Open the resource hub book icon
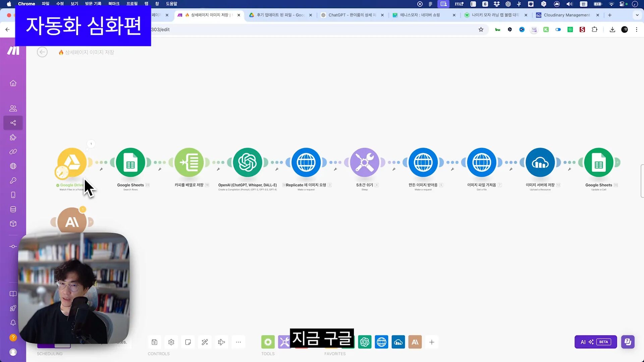 pos(13,294)
